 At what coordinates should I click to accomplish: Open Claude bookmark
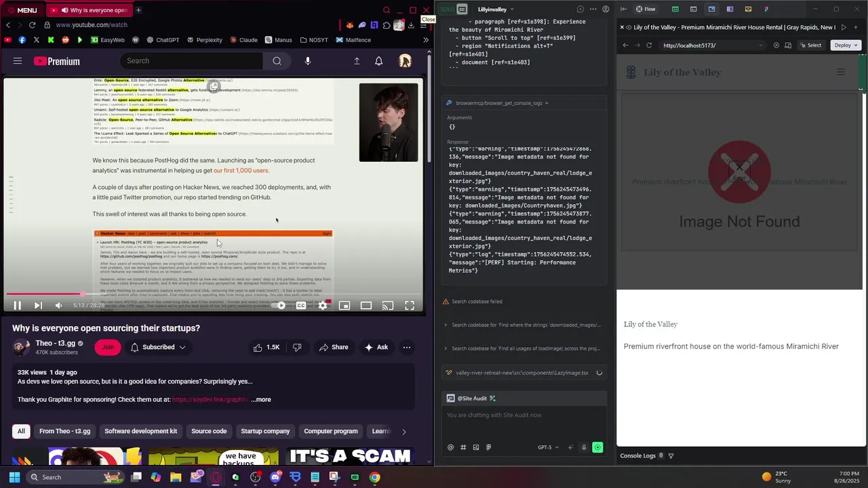[x=243, y=40]
